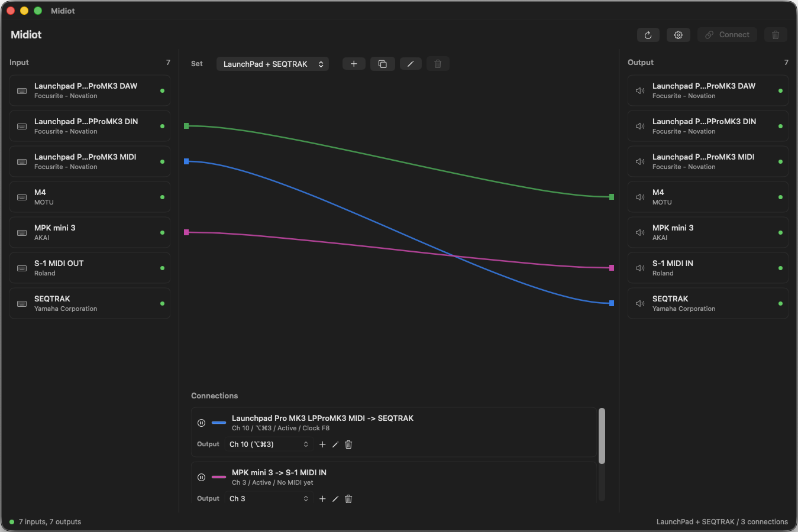Screen dimensions: 798x532
Task: Select Launchpad ProMK3 MIDI output device
Action: [x=708, y=161]
